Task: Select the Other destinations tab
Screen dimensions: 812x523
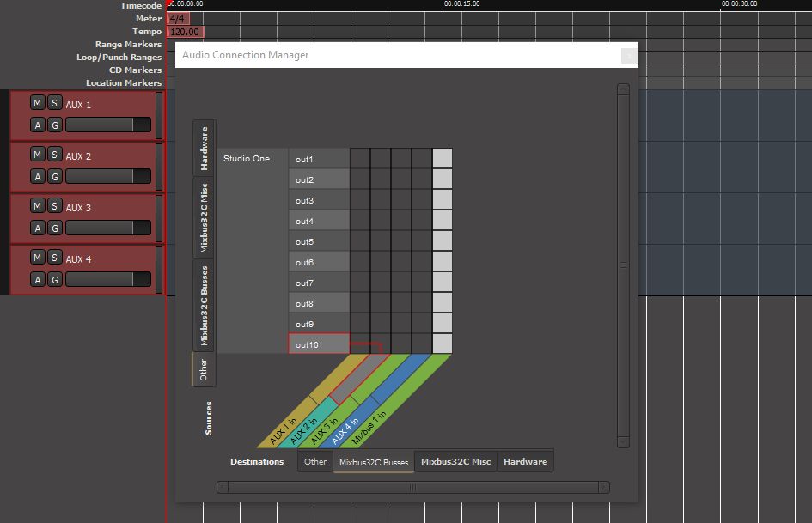Action: tap(315, 461)
